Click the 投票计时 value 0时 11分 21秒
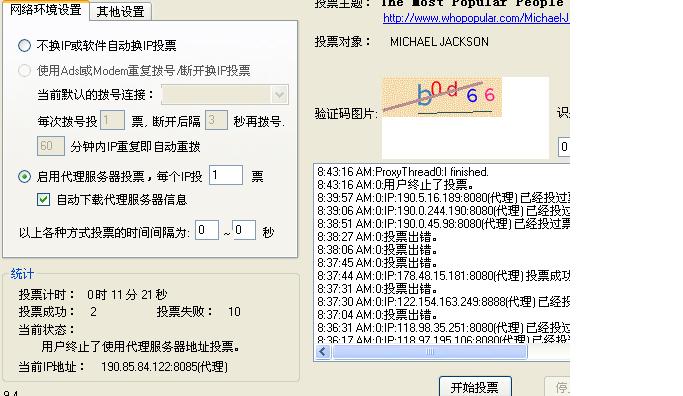This screenshot has width=683, height=396. [x=127, y=295]
